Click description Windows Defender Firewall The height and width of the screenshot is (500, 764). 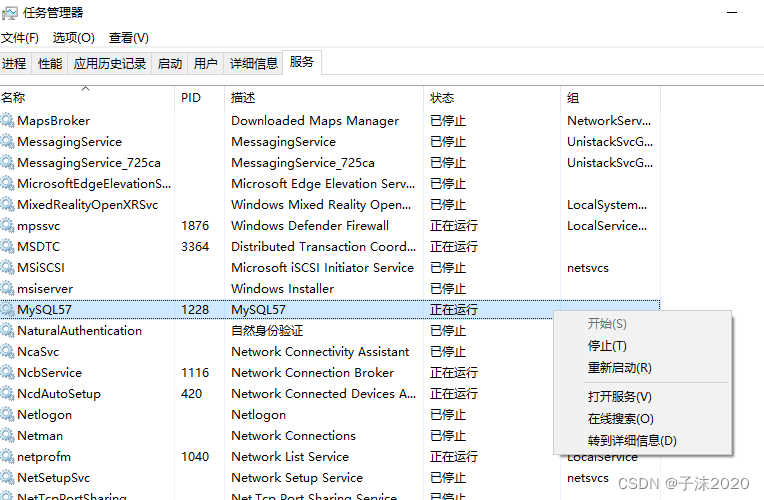click(x=310, y=226)
